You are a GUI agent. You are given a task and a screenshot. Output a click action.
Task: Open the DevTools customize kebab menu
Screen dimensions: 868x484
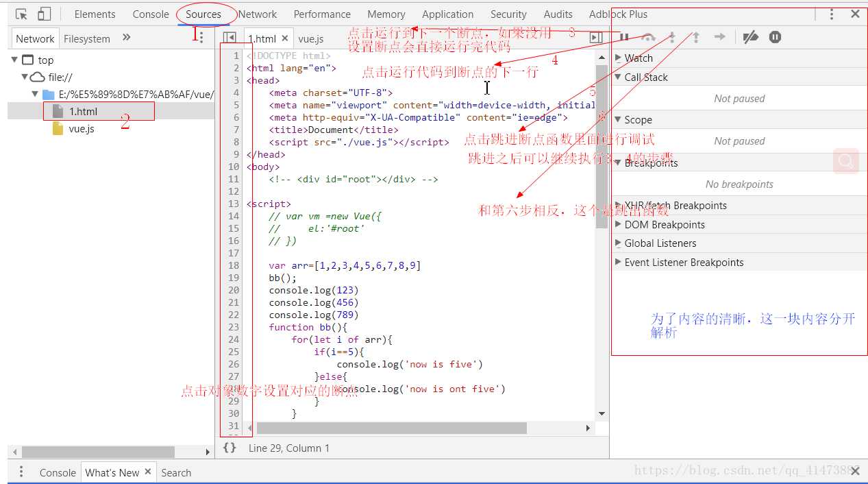[832, 14]
